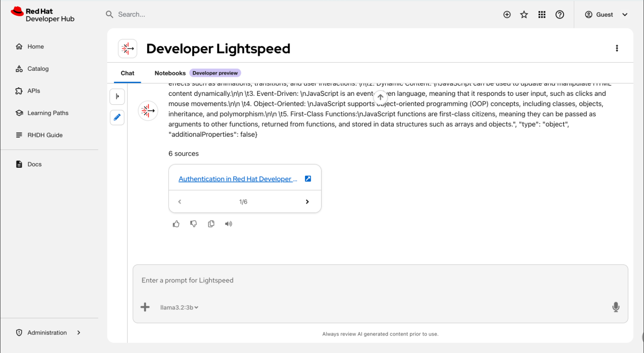Viewport: 644px width, 353px height.
Task: Start voice input with microphone
Action: tap(616, 307)
